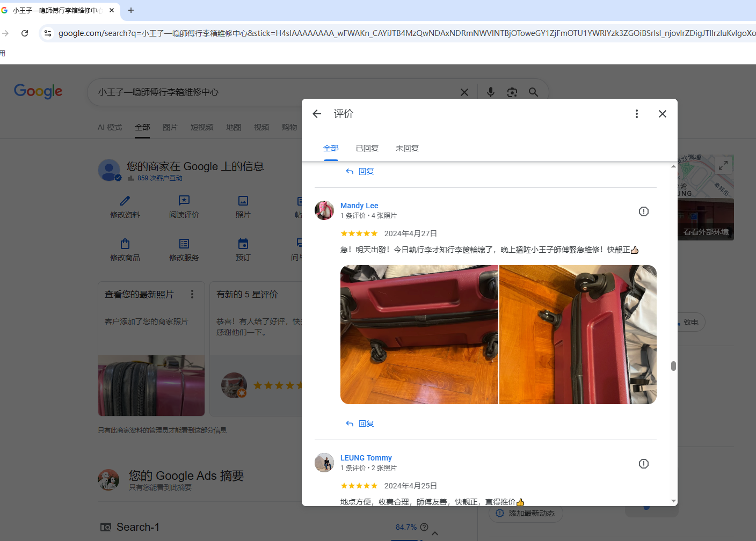This screenshot has height=541, width=756.
Task: Open LEUNG Tommy's profile link
Action: point(366,458)
